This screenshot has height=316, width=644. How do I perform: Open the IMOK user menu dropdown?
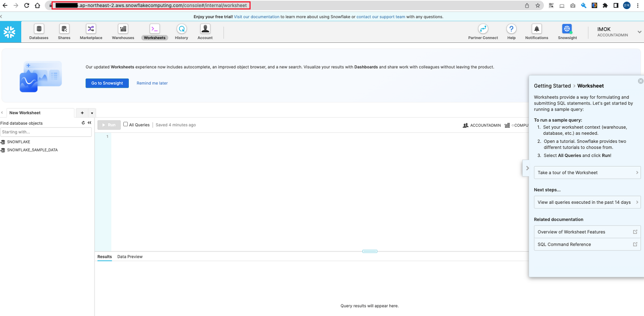(x=639, y=32)
